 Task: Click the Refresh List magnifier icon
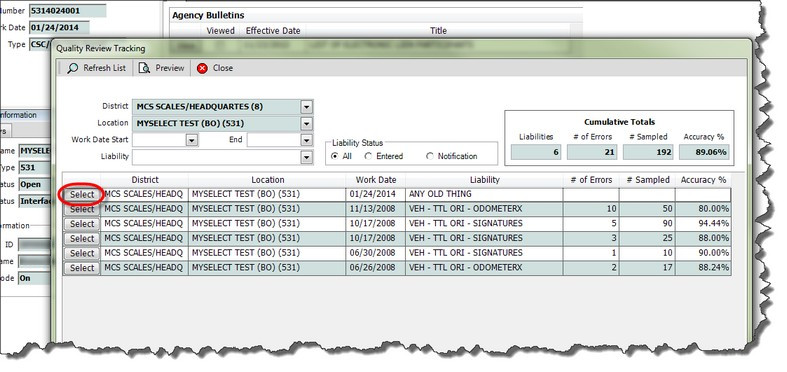[73, 68]
